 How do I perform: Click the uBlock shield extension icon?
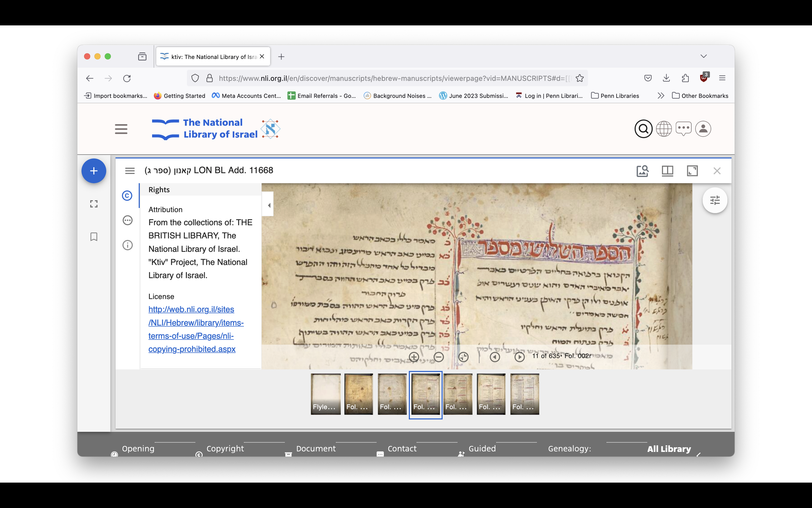tap(704, 78)
